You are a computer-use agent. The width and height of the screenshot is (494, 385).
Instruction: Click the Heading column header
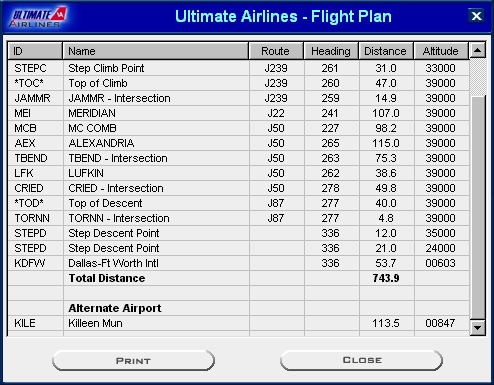(331, 51)
